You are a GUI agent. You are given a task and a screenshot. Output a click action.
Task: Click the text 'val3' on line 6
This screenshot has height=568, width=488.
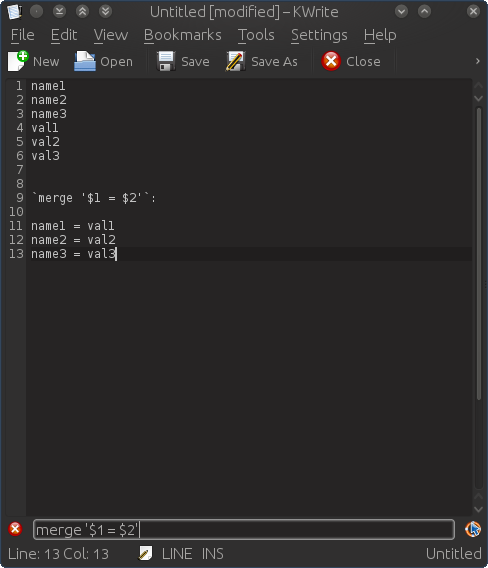click(45, 156)
